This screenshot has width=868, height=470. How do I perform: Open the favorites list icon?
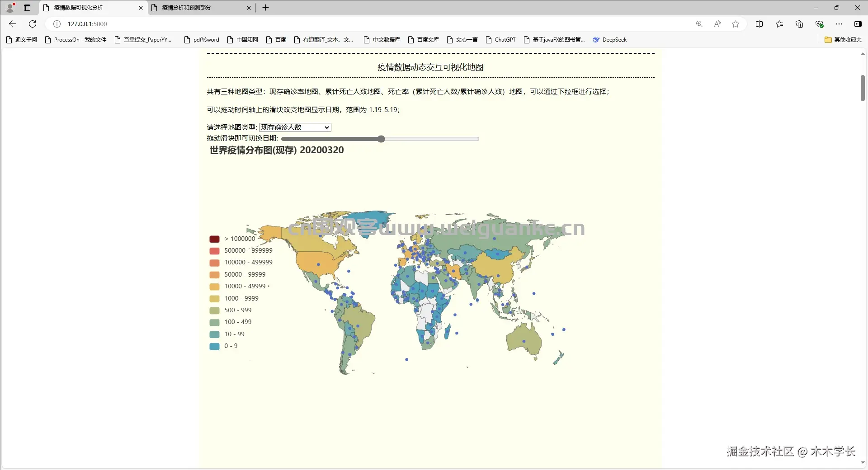pos(779,24)
